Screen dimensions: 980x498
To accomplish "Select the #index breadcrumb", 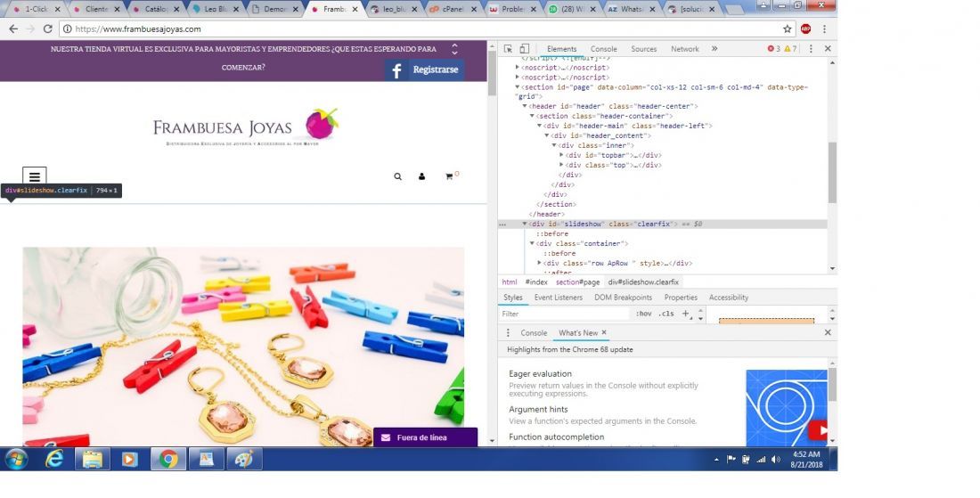I will [536, 282].
